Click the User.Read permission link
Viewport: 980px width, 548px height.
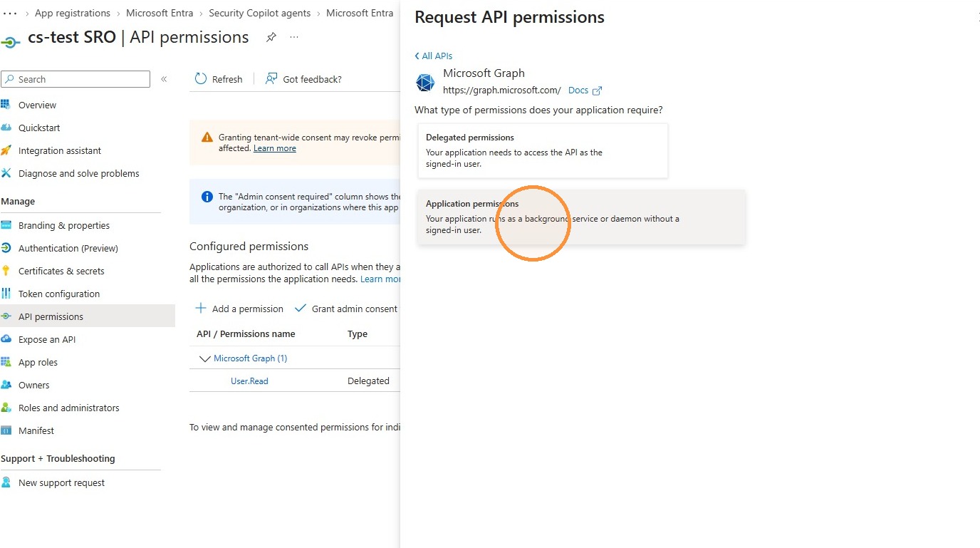click(249, 381)
